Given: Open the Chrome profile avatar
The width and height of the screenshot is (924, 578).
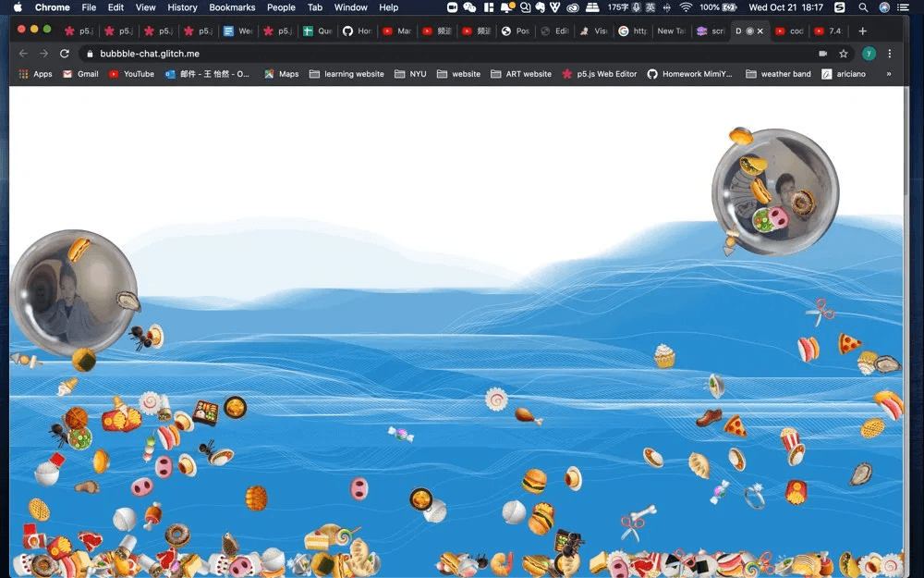Looking at the screenshot, I should click(x=868, y=54).
